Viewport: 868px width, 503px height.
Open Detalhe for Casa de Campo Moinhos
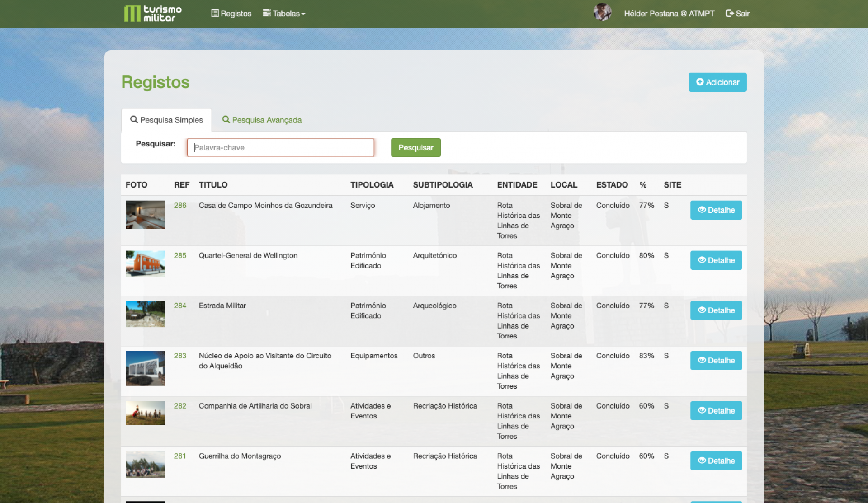tap(716, 210)
